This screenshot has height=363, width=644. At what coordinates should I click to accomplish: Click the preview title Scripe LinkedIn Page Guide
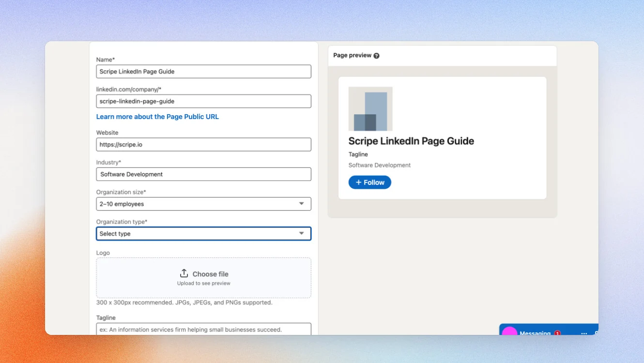click(x=411, y=141)
